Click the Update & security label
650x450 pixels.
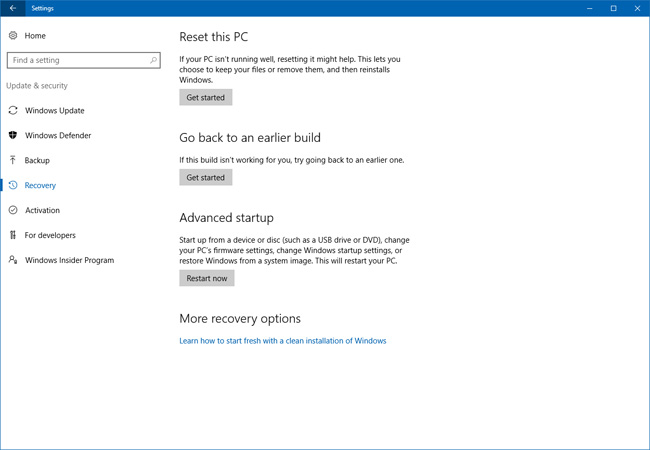[x=37, y=86]
